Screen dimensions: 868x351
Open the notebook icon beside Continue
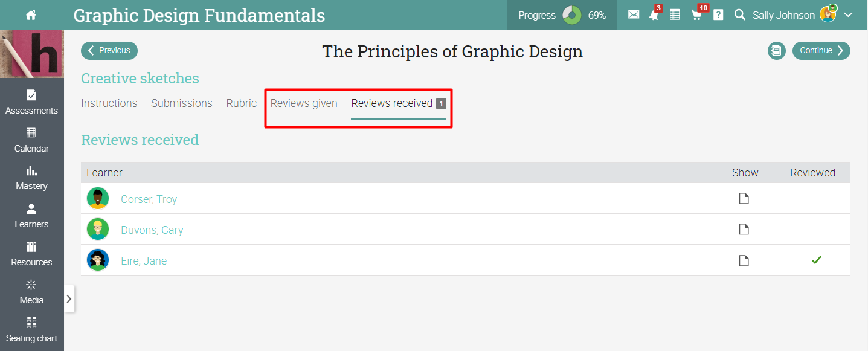pos(777,51)
